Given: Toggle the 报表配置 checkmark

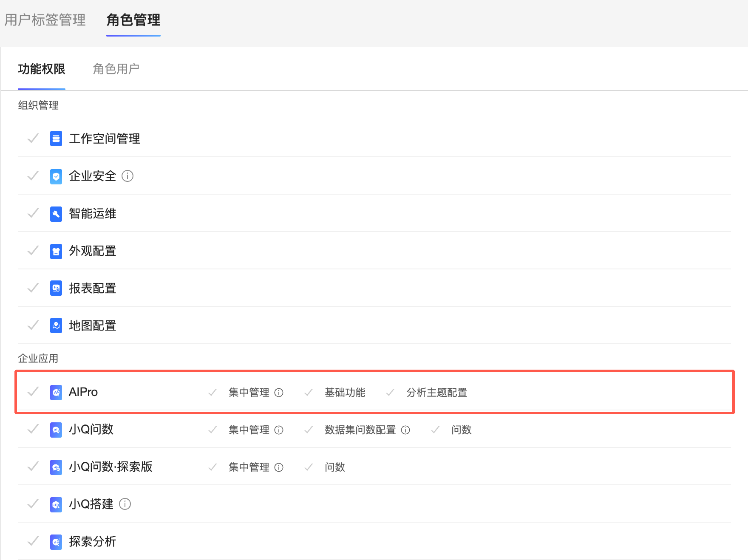Looking at the screenshot, I should click(33, 288).
